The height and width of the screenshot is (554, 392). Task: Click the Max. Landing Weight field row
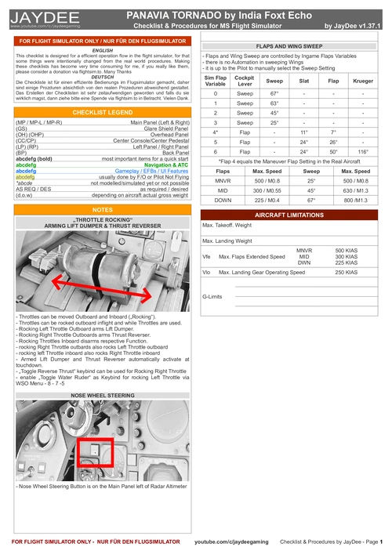[289, 241]
